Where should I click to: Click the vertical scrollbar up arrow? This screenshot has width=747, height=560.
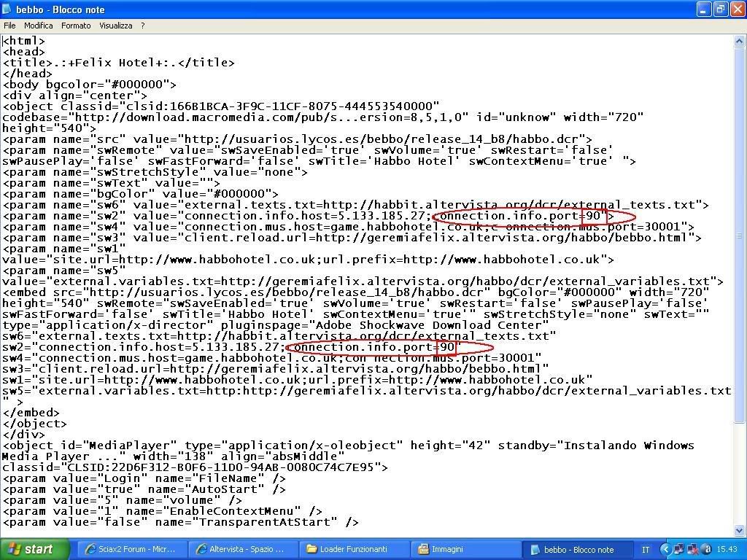pyautogui.click(x=739, y=42)
